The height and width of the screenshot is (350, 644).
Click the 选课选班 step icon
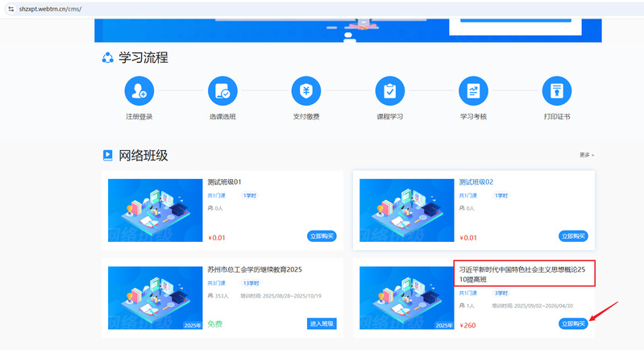click(x=222, y=92)
